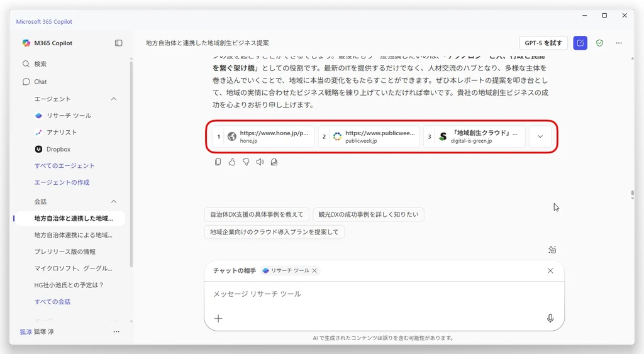This screenshot has height=354, width=644.
Task: Open citation 3 digital-is-green.jp
Action: (x=474, y=136)
